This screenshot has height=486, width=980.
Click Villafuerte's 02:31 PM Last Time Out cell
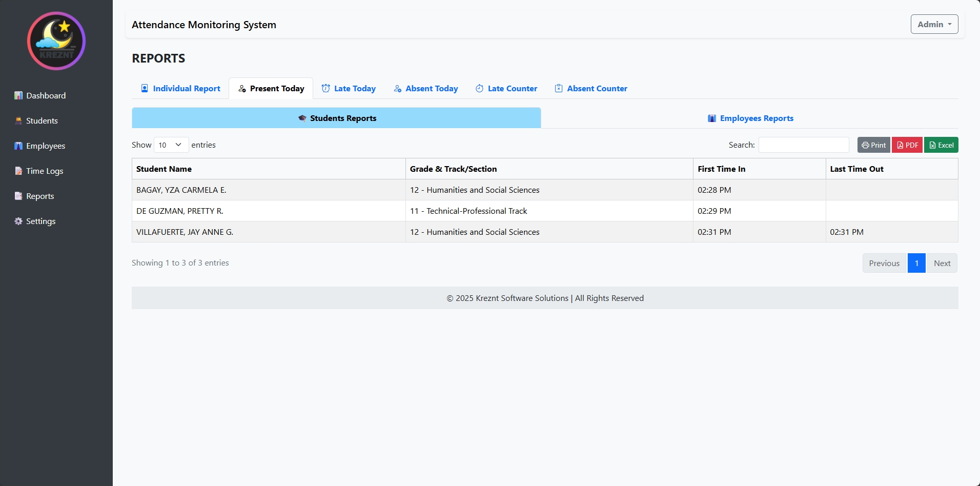point(892,232)
